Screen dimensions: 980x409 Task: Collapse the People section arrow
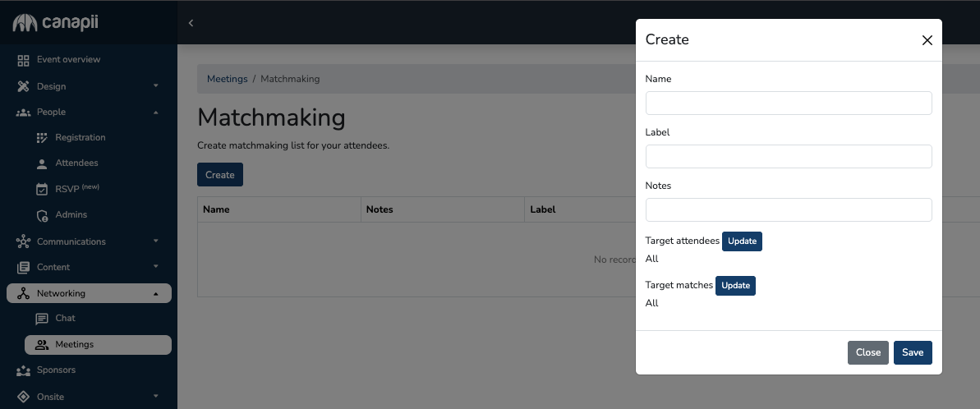[x=155, y=112]
